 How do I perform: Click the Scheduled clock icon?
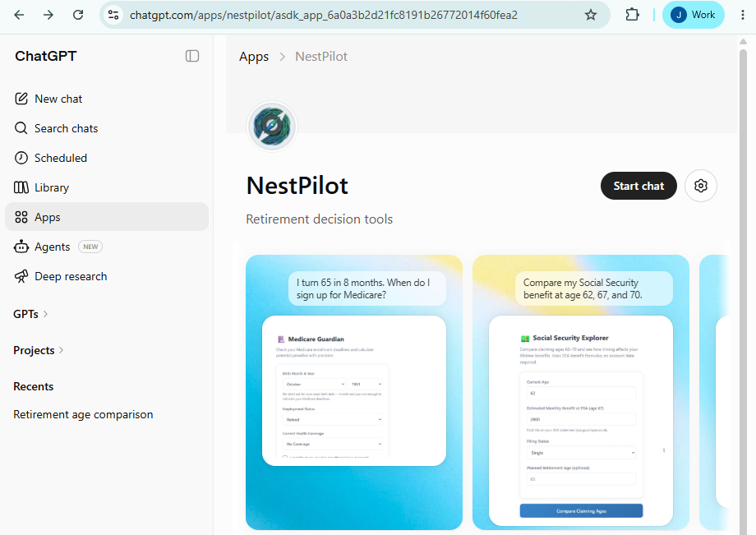pyautogui.click(x=21, y=158)
